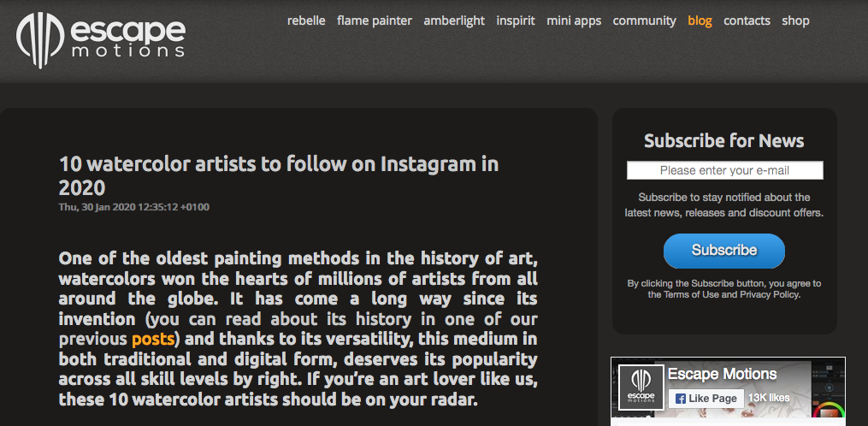Visit the community page
868x426 pixels.
click(x=644, y=21)
